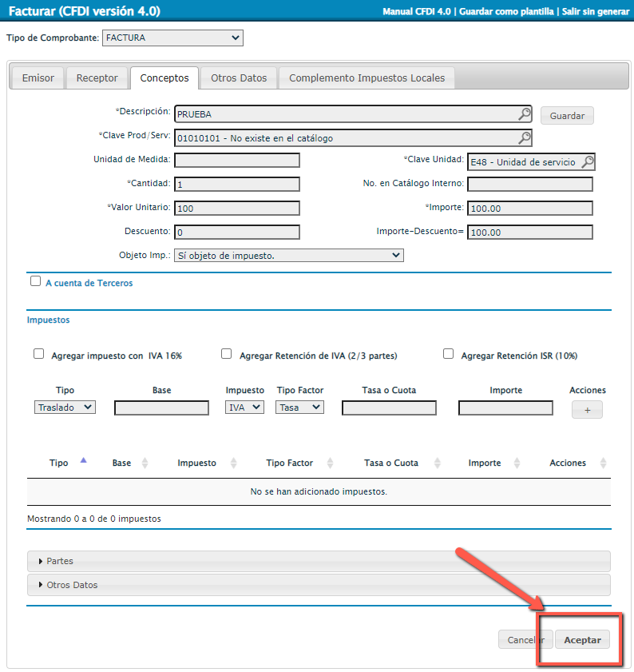Image resolution: width=634 pixels, height=672 pixels.
Task: Open the Otros Datos tab
Action: point(239,78)
